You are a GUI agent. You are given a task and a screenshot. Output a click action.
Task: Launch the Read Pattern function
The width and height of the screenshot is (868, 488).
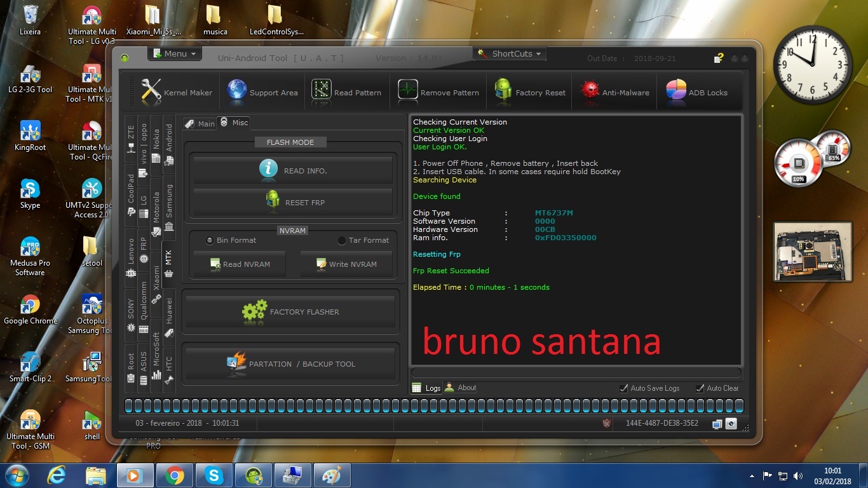coord(346,92)
